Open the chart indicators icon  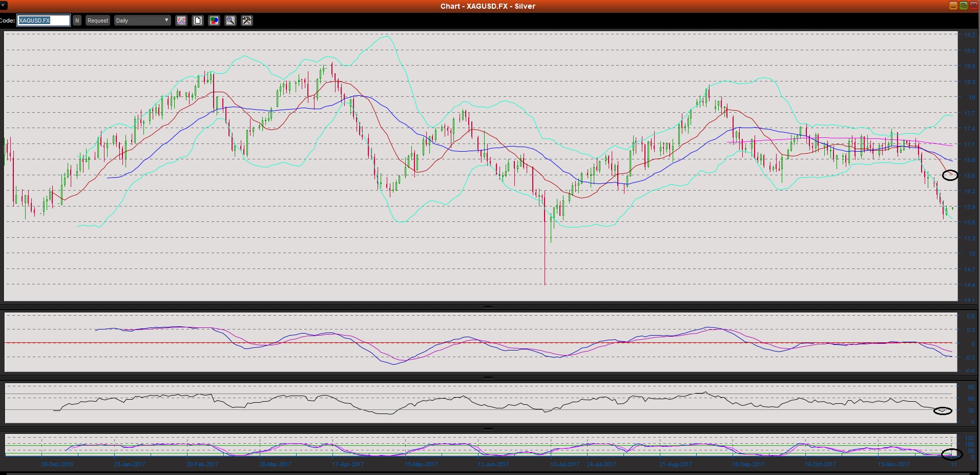click(181, 20)
